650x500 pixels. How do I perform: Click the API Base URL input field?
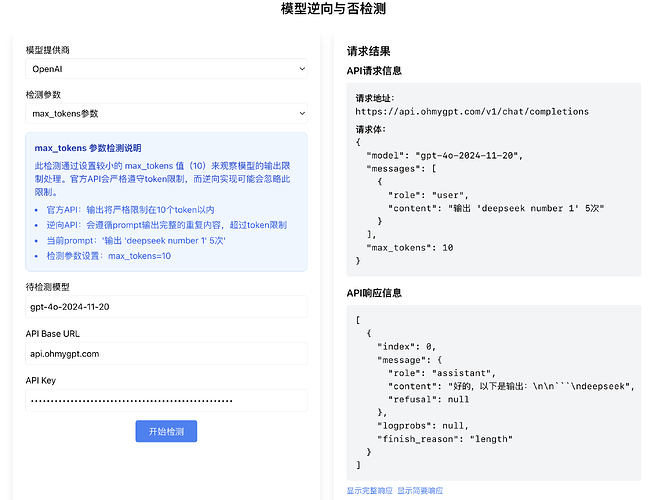pyautogui.click(x=166, y=354)
